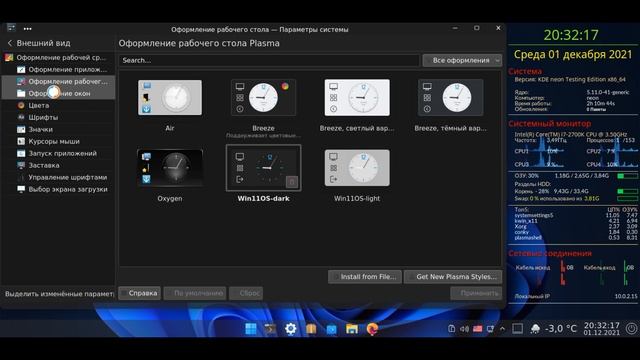
Task: Open the network tray icon
Action: (490, 329)
